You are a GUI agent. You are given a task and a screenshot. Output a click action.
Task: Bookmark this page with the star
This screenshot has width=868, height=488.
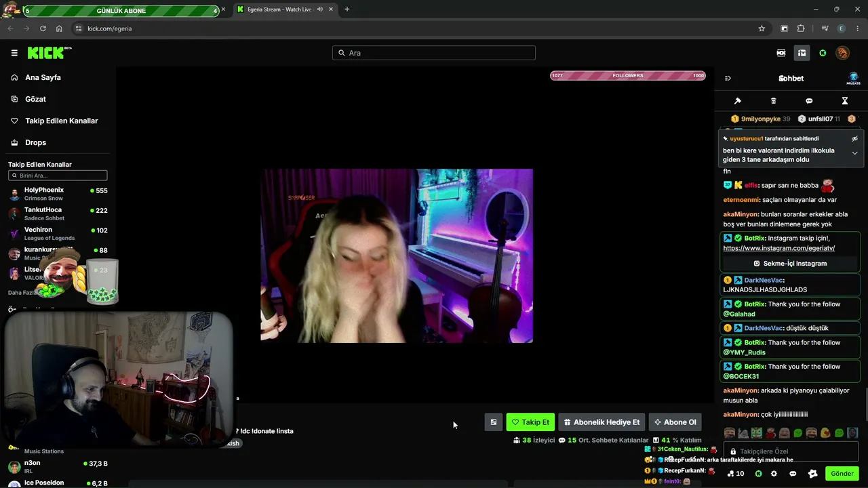[762, 28]
